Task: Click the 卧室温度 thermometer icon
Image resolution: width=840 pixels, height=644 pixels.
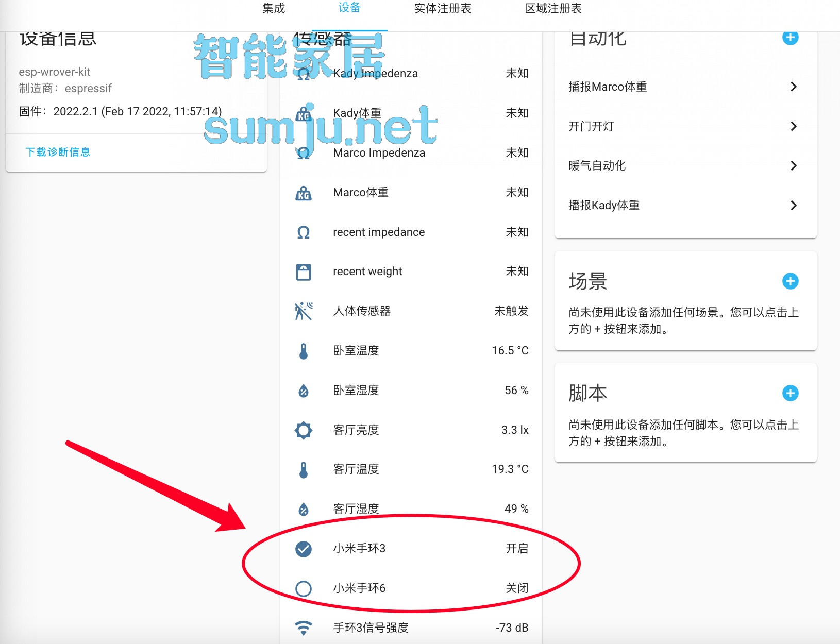Action: pyautogui.click(x=304, y=351)
